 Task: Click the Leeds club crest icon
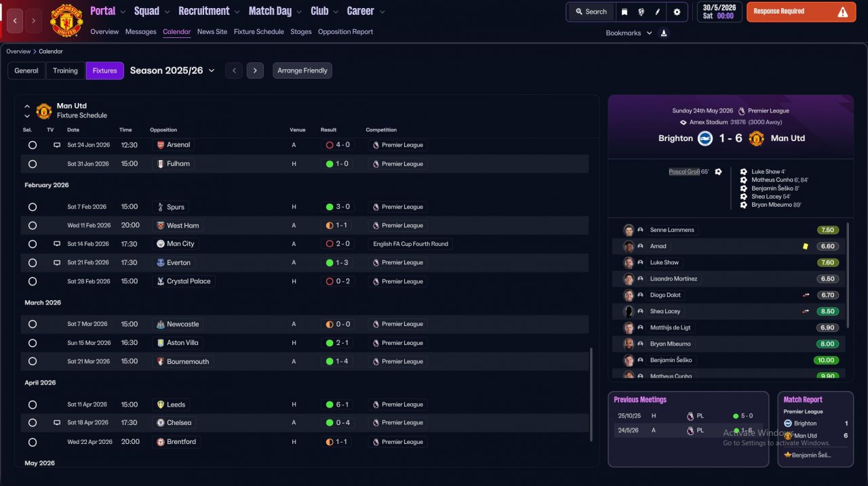pyautogui.click(x=161, y=405)
